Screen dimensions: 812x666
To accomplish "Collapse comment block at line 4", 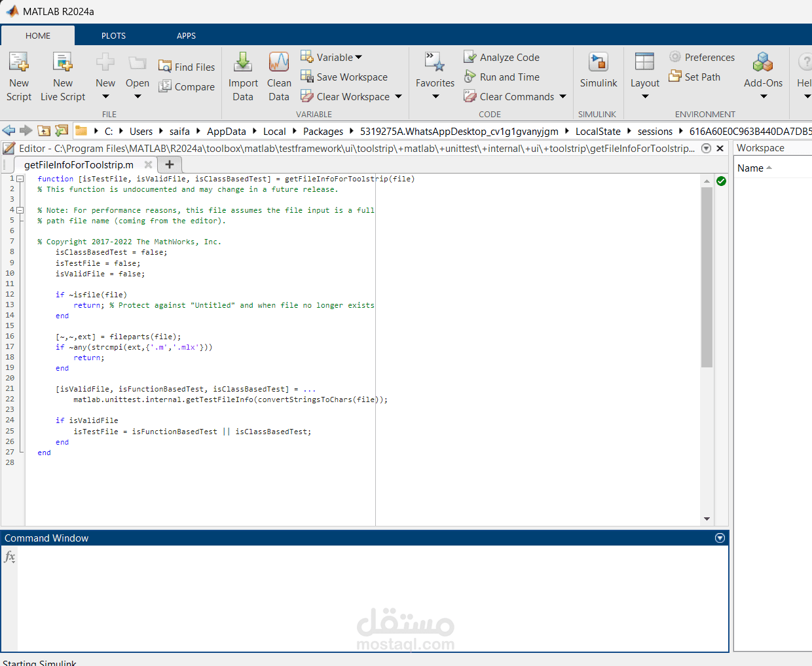I will (20, 210).
